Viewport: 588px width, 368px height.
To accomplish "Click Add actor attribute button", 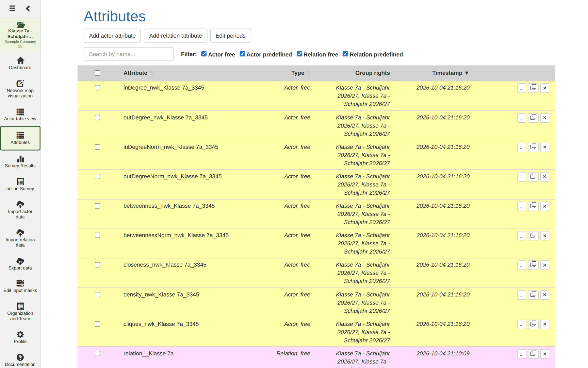I will point(112,36).
